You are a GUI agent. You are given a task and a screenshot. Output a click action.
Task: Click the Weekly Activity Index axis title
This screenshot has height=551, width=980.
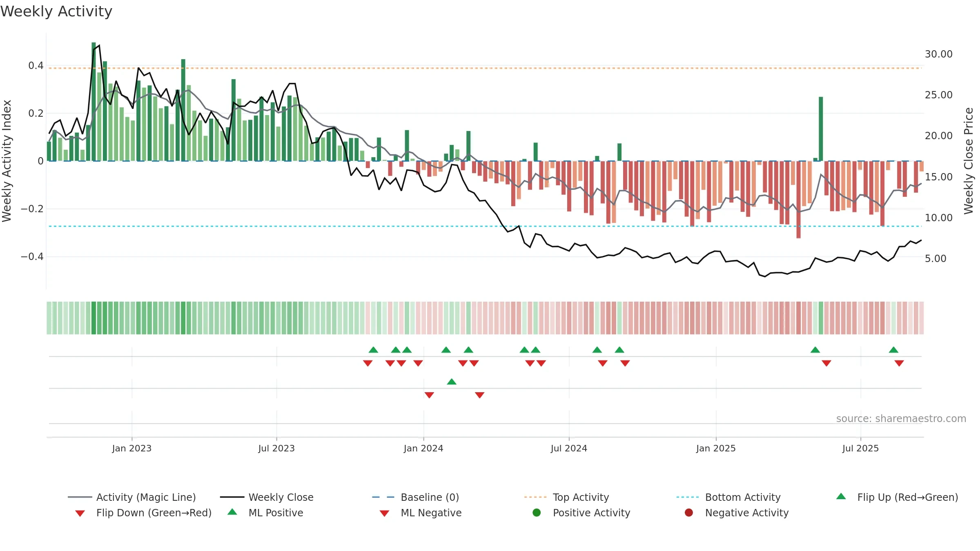(x=7, y=161)
